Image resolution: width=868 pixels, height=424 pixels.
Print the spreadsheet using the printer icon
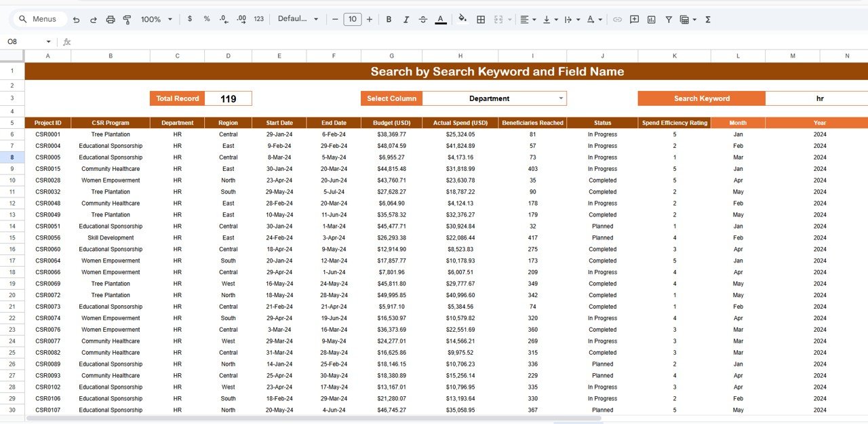pyautogui.click(x=111, y=20)
